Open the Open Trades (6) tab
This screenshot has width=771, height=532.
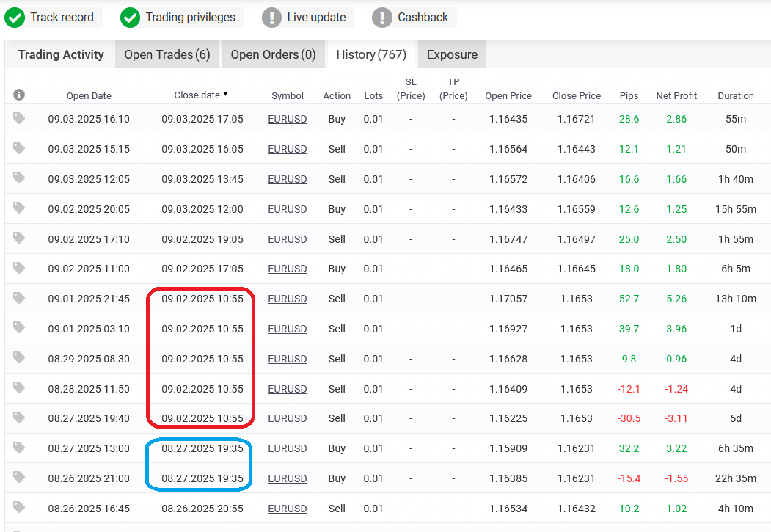pyautogui.click(x=167, y=54)
